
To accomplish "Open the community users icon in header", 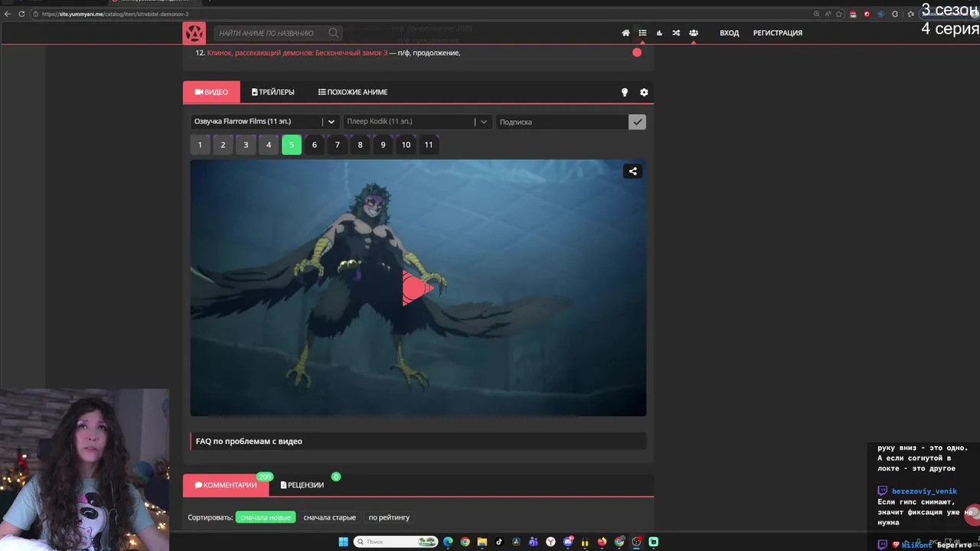I will pos(693,33).
